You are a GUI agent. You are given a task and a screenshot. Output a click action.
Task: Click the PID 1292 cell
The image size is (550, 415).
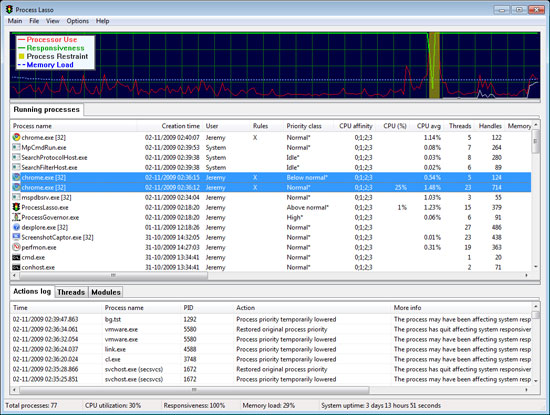pyautogui.click(x=190, y=319)
